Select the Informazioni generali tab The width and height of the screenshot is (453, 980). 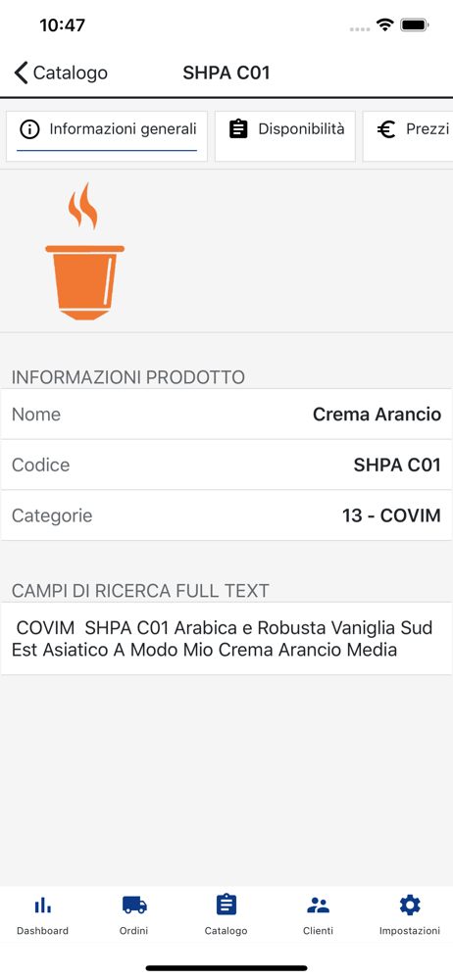coord(106,136)
